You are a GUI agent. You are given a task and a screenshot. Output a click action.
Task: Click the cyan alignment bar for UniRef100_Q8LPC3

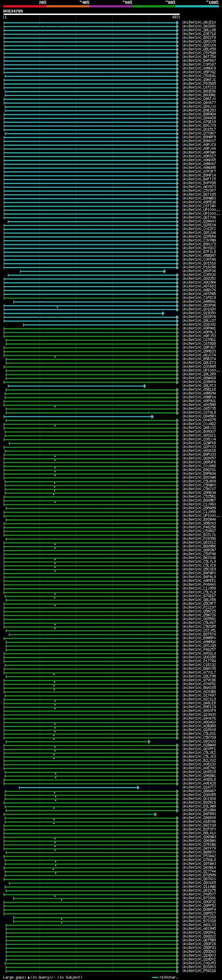pos(77,386)
